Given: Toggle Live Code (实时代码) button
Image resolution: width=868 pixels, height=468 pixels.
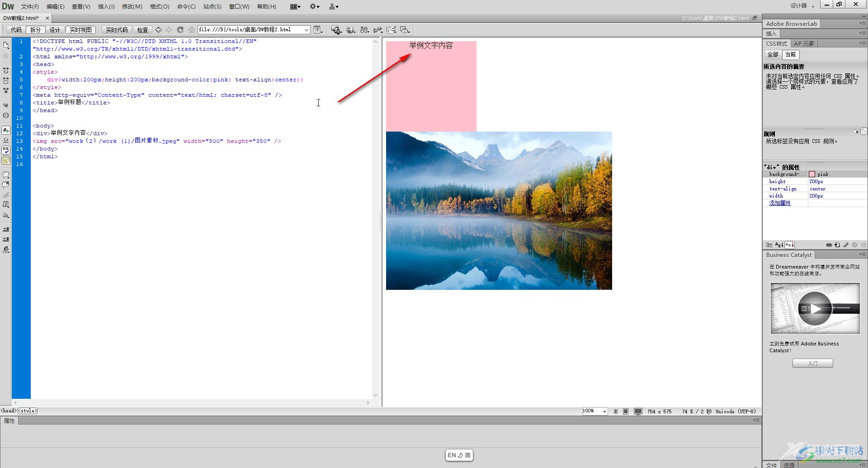Looking at the screenshot, I should [117, 30].
